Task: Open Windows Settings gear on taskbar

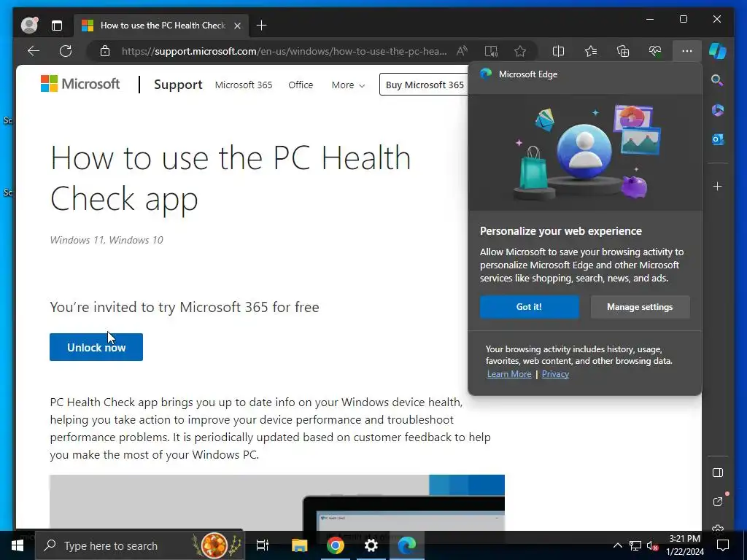Action: [371, 545]
